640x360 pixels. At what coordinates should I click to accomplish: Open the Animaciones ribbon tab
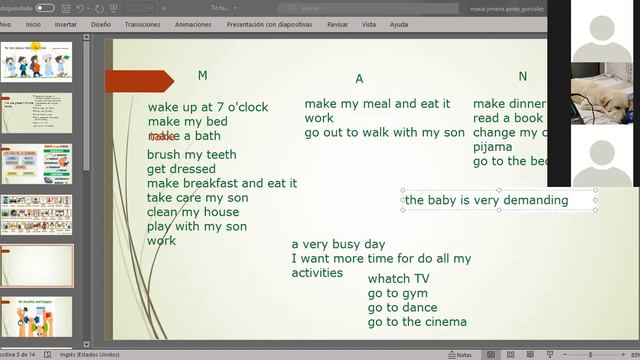(193, 24)
